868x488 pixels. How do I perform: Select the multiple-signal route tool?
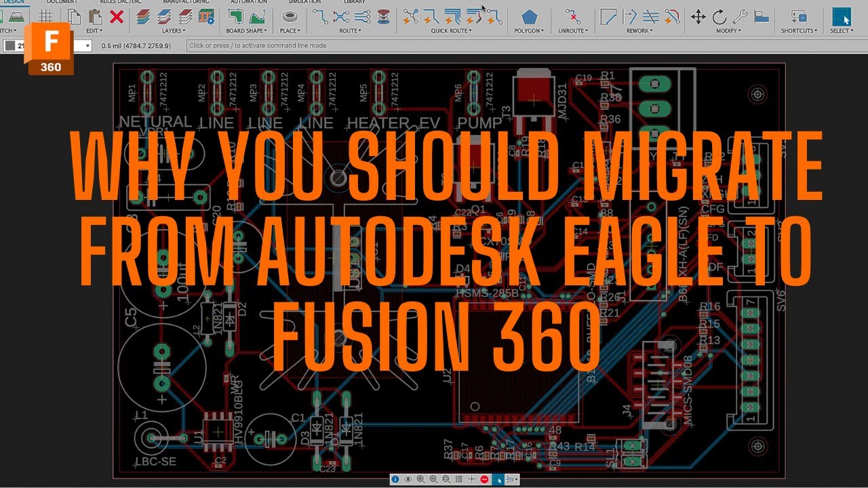pos(362,17)
